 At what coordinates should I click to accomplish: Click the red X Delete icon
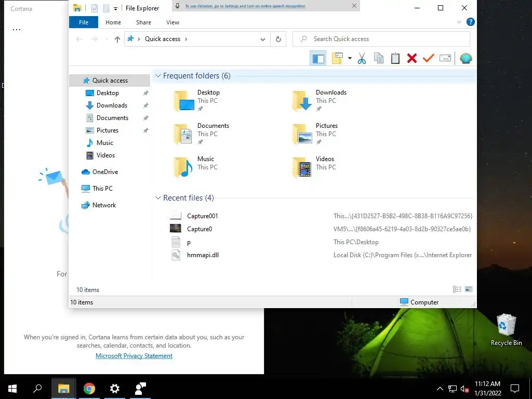pyautogui.click(x=412, y=58)
